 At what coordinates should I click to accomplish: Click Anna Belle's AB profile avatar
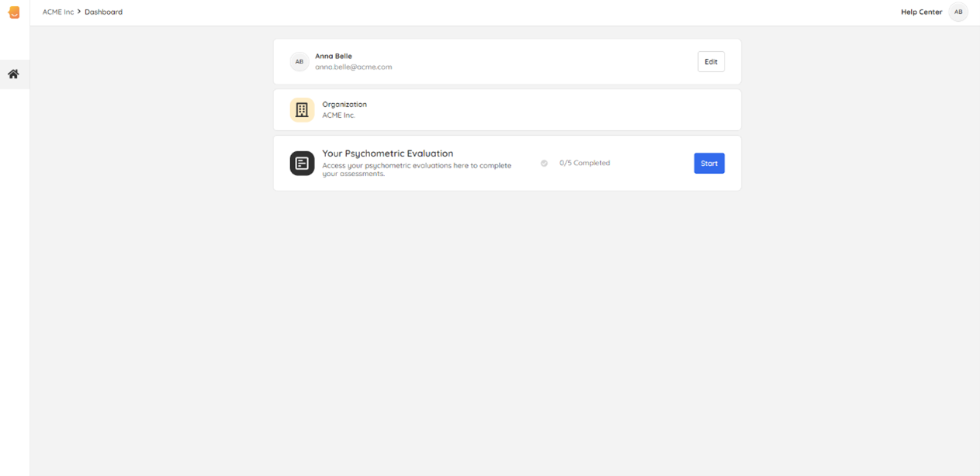[x=300, y=62]
